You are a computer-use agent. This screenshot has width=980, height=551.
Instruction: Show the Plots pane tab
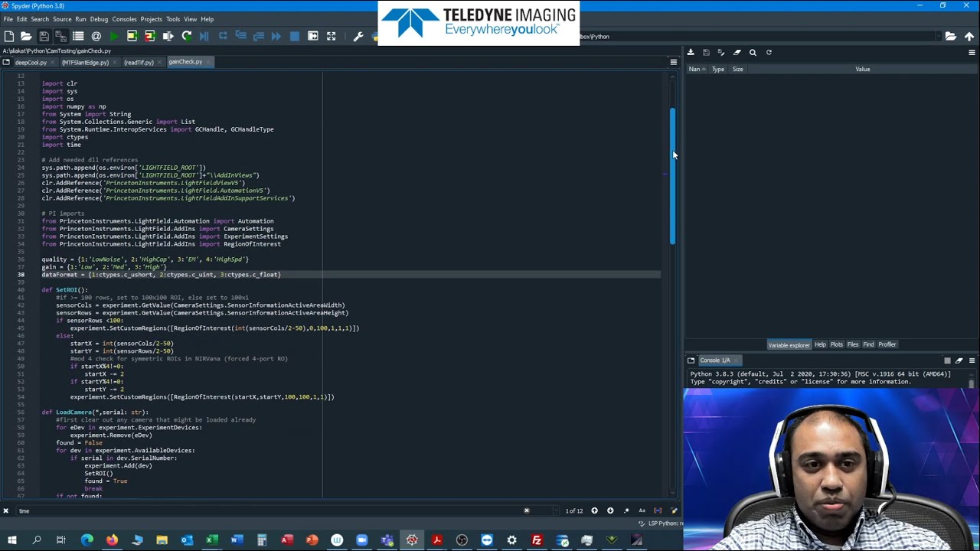(836, 344)
